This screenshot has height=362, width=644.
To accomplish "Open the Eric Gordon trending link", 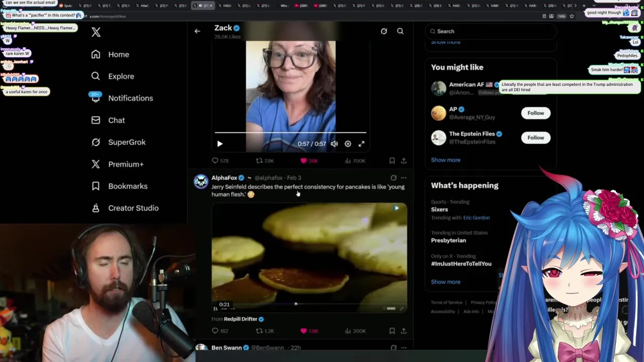I will 476,218.
